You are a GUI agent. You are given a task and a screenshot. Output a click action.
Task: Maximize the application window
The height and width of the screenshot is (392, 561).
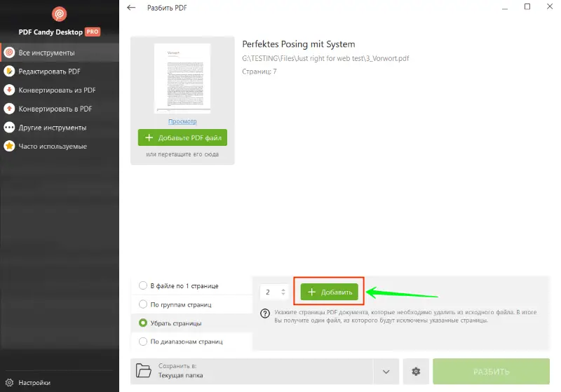coord(527,6)
